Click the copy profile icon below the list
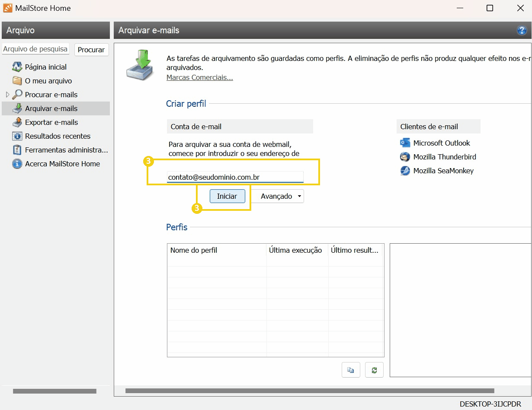The image size is (532, 410). click(x=351, y=370)
